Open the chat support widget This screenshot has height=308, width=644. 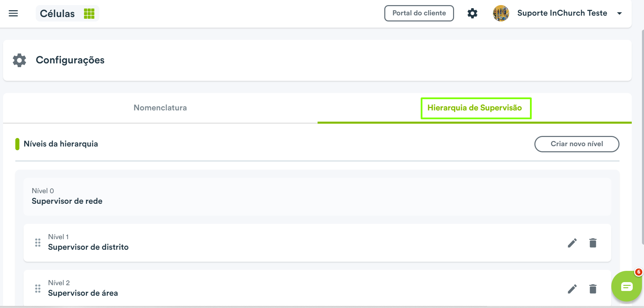point(627,286)
